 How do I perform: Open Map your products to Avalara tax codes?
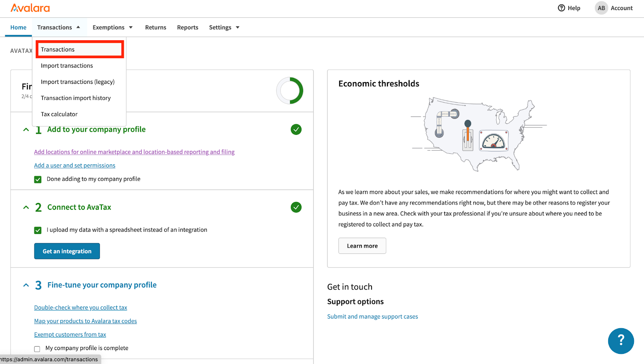click(85, 321)
